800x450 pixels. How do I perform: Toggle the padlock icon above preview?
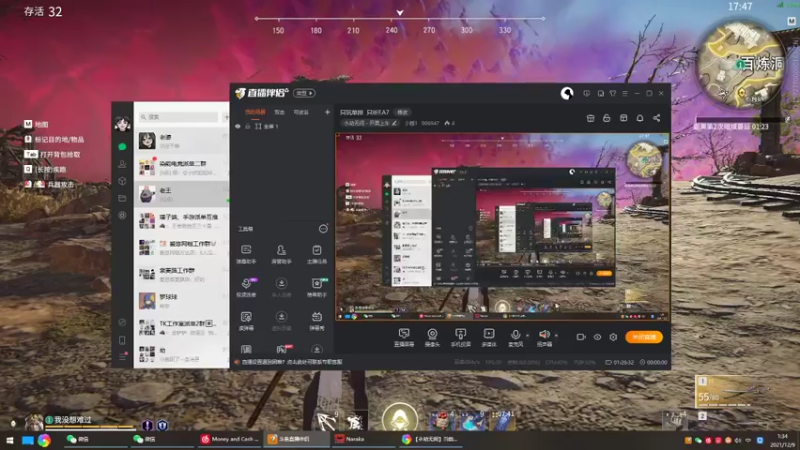pyautogui.click(x=607, y=118)
